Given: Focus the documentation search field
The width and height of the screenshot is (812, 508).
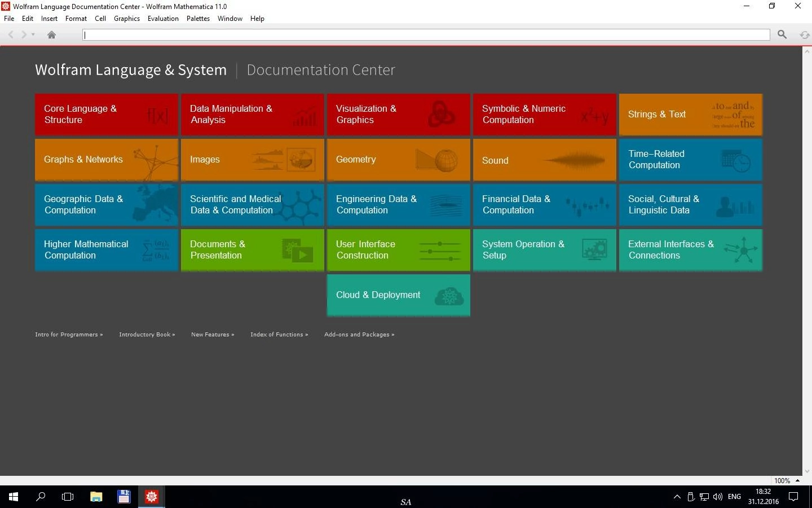Looking at the screenshot, I should coord(426,35).
